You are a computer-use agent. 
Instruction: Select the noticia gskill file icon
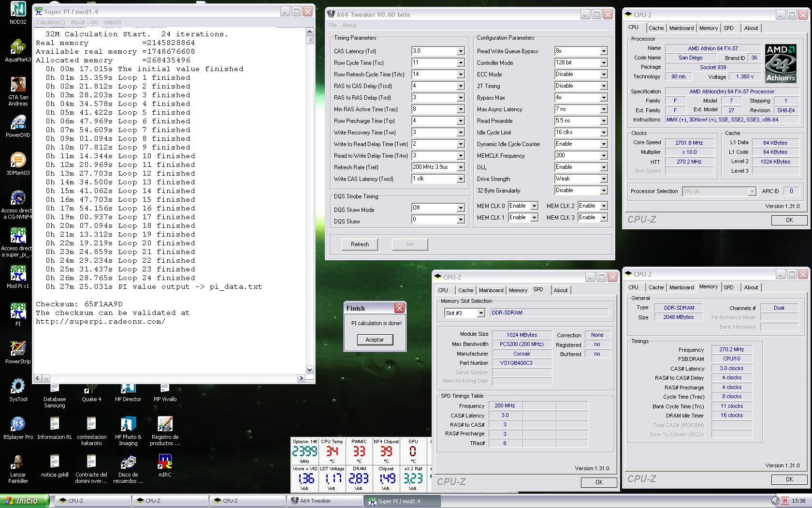tap(55, 466)
